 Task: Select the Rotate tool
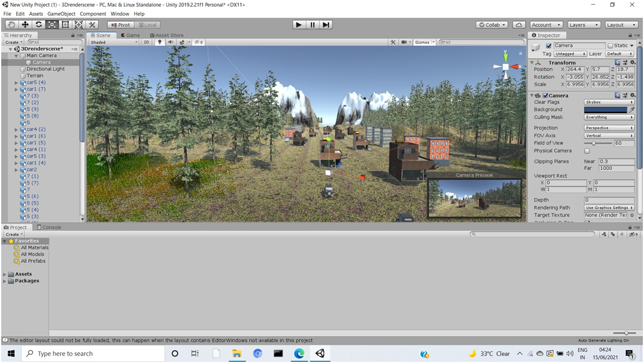click(38, 24)
